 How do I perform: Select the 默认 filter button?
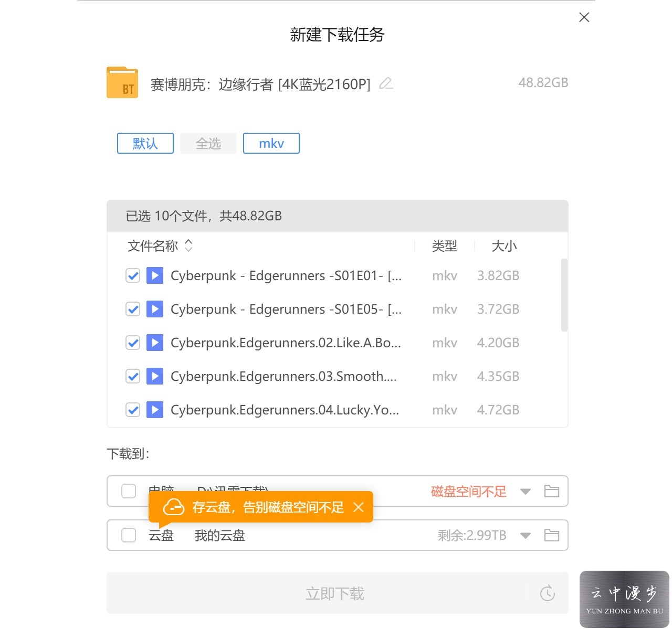pyautogui.click(x=145, y=143)
